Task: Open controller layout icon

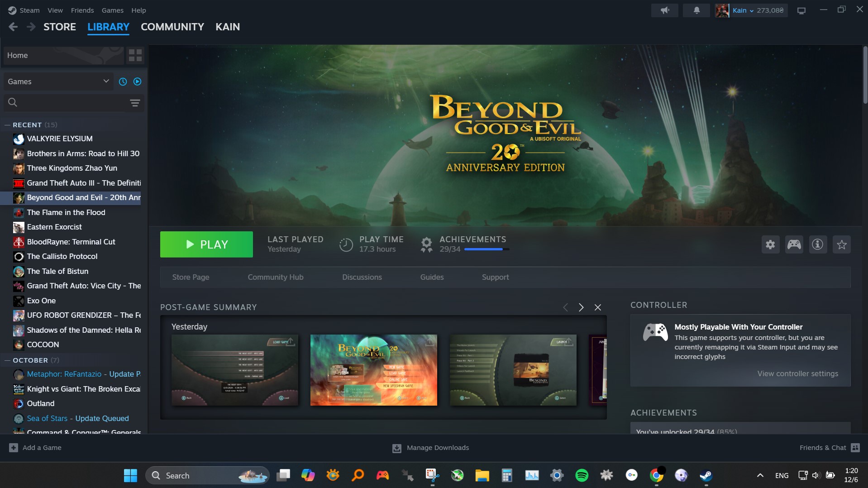Action: [794, 244]
